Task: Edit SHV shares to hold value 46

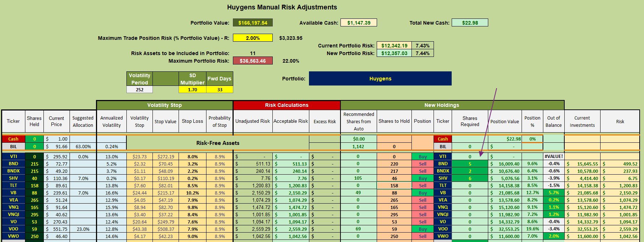Action: (394, 178)
